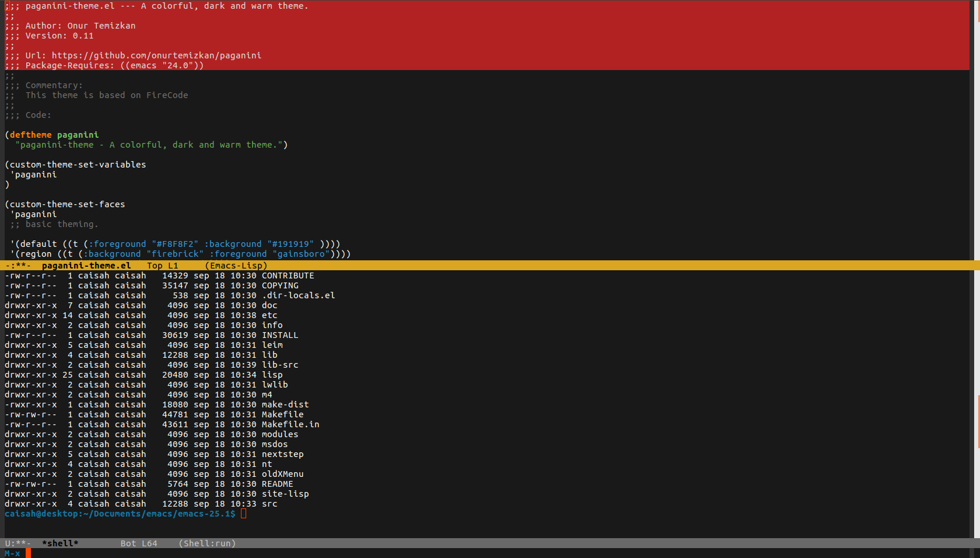Click the m4 directory entry

pos(267,395)
